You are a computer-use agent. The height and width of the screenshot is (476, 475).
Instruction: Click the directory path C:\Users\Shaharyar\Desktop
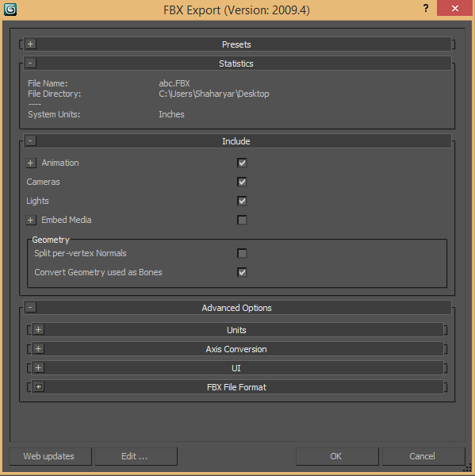(x=214, y=94)
